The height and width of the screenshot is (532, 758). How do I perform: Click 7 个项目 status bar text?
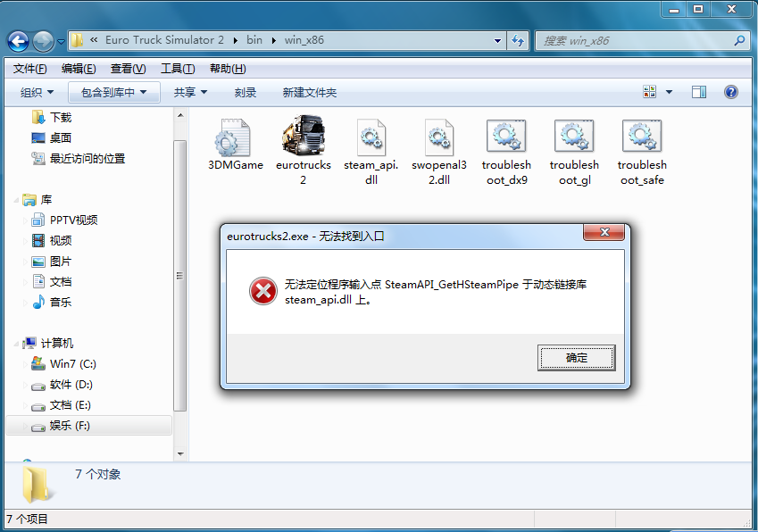pos(27,519)
